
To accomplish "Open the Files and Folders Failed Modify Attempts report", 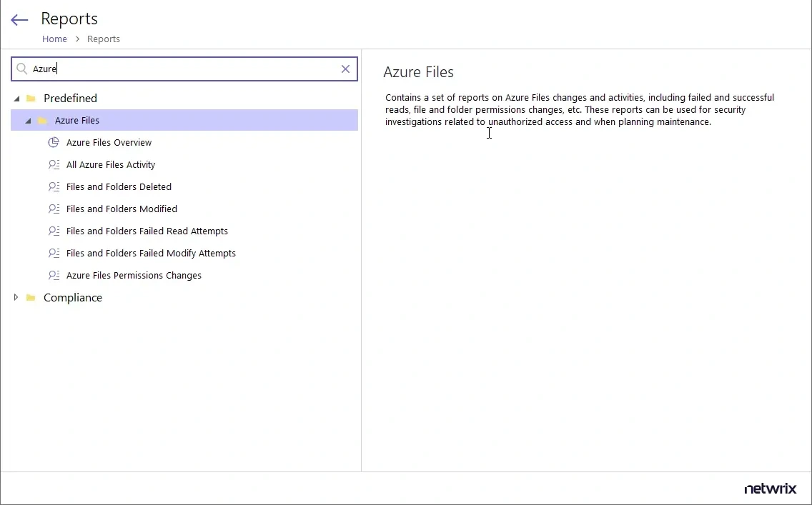I will [x=151, y=253].
